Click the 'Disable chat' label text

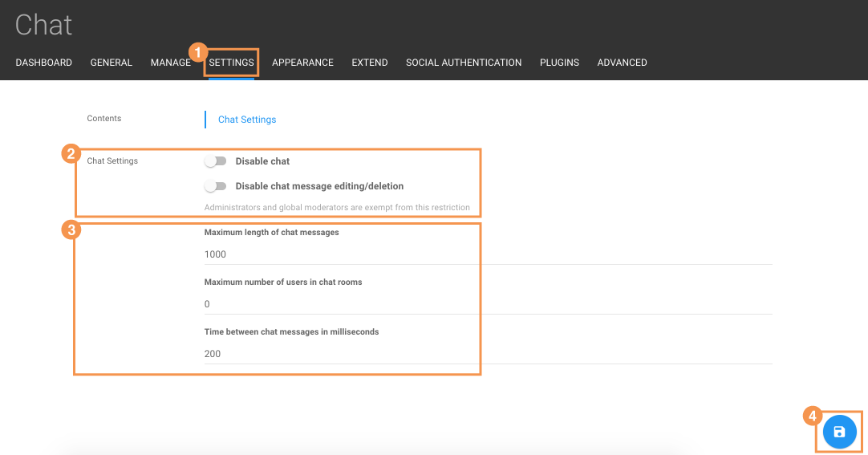click(x=262, y=161)
